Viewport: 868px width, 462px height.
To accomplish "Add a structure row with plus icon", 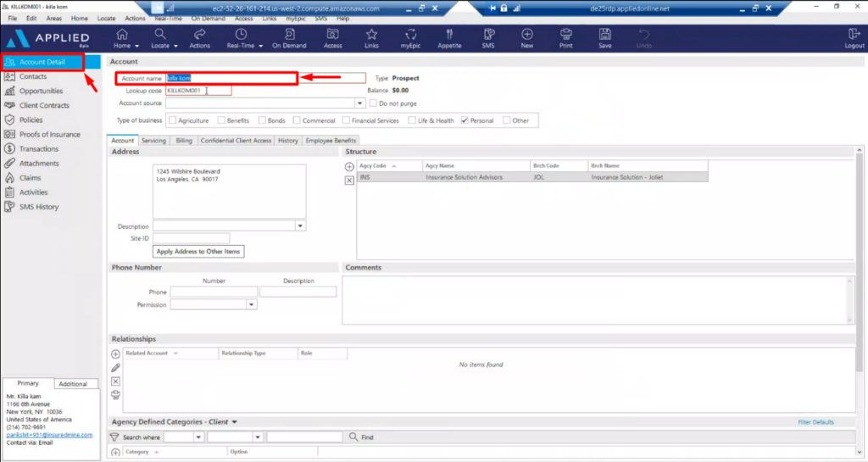I will tap(349, 166).
